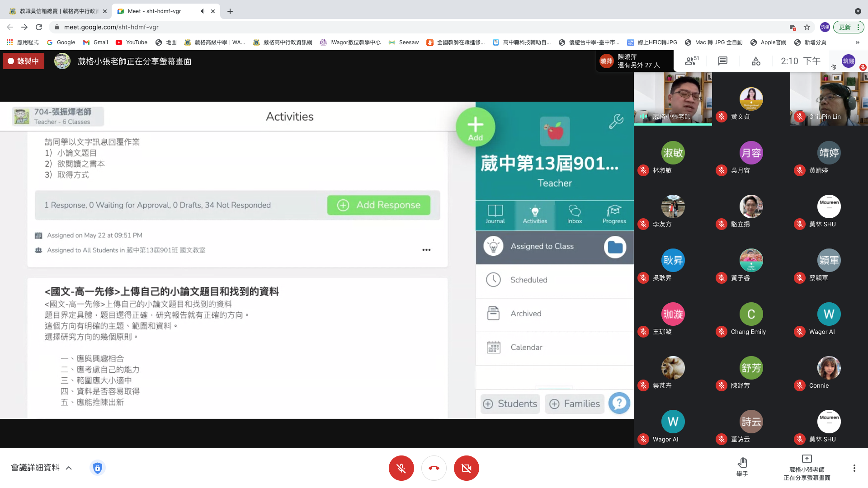The width and height of the screenshot is (868, 488).
Task: Click the Seesaw wrench settings icon
Action: click(616, 121)
